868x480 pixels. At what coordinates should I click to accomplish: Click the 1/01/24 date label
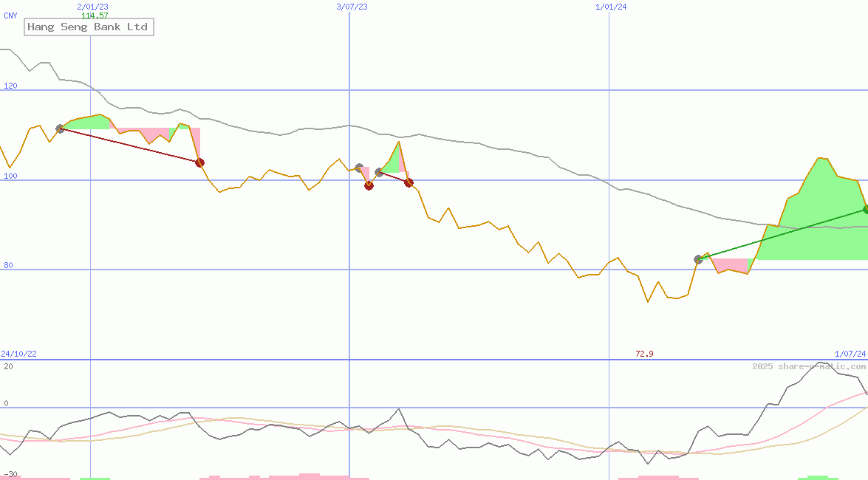[610, 7]
